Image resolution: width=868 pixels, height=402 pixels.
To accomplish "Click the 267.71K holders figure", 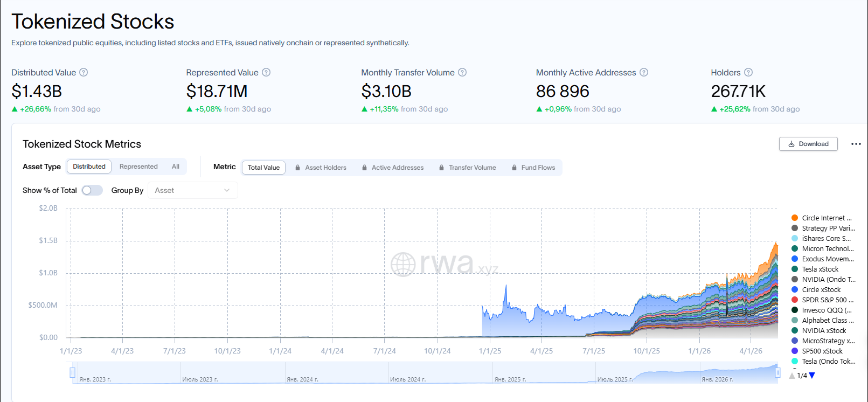I will click(x=738, y=92).
